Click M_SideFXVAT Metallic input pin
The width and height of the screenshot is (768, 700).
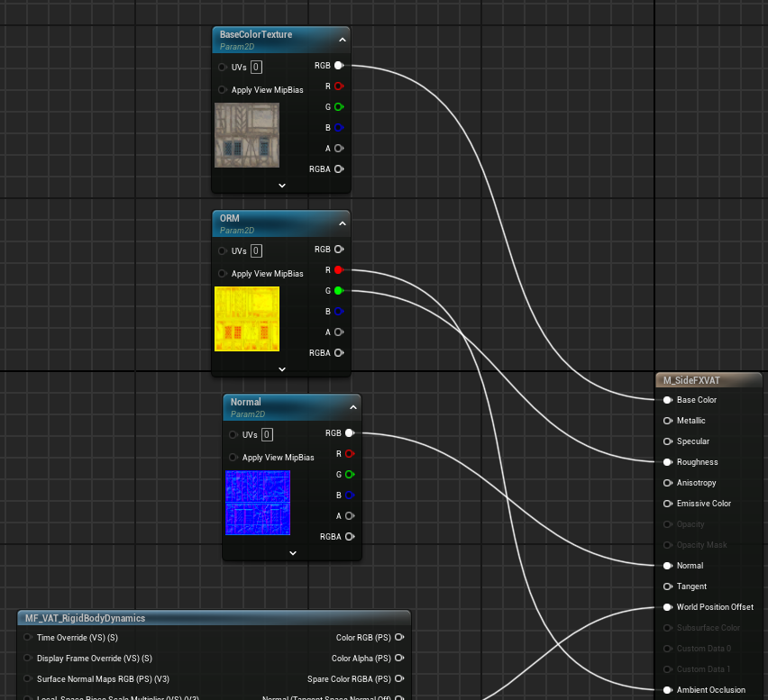(x=668, y=421)
